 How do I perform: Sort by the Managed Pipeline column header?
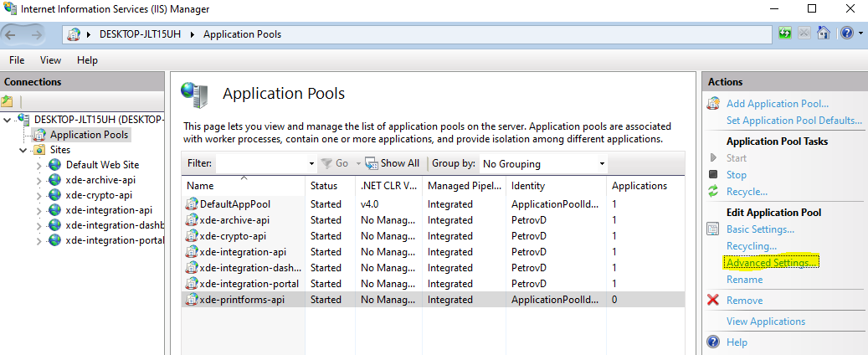(464, 186)
